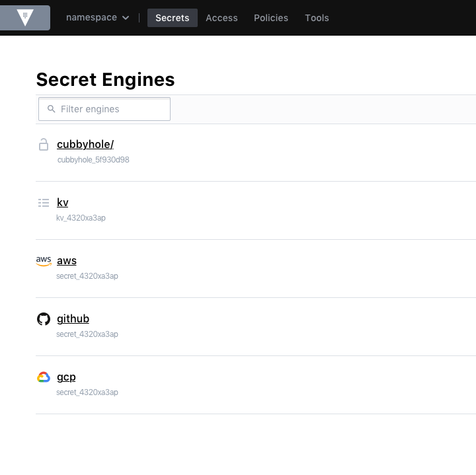
Task: Click the GitHub octocat icon
Action: pos(44,319)
